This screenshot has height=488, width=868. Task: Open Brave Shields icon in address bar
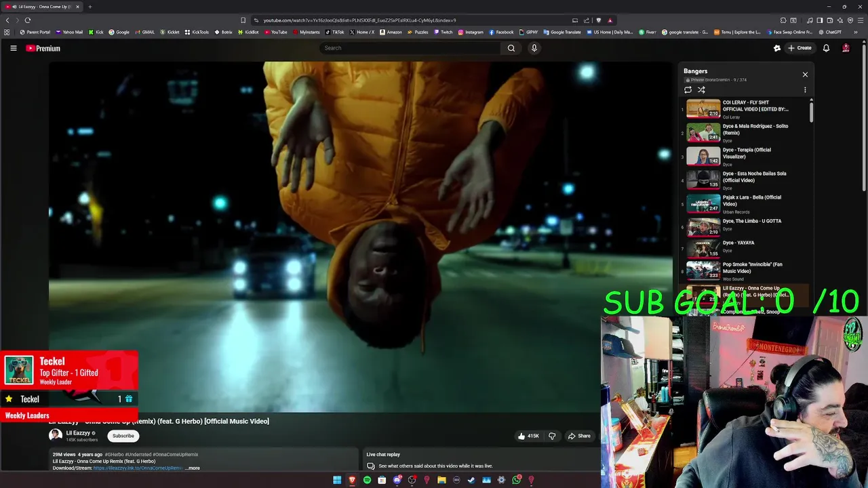click(x=598, y=20)
